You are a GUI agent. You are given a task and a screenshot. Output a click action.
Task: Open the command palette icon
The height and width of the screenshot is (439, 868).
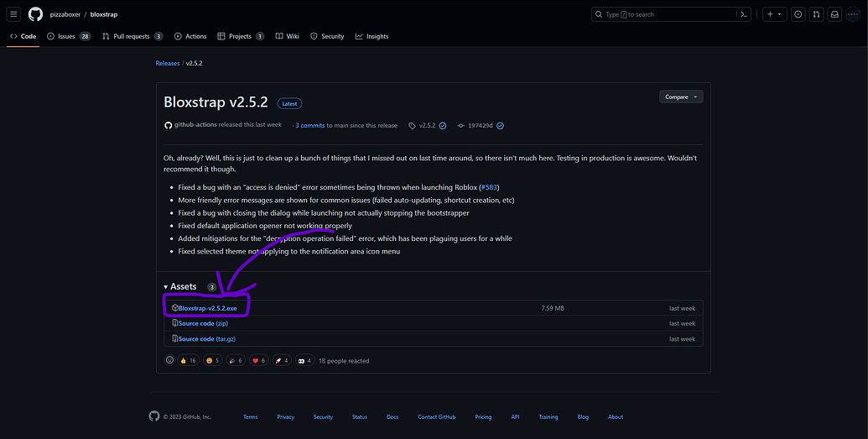coord(745,14)
